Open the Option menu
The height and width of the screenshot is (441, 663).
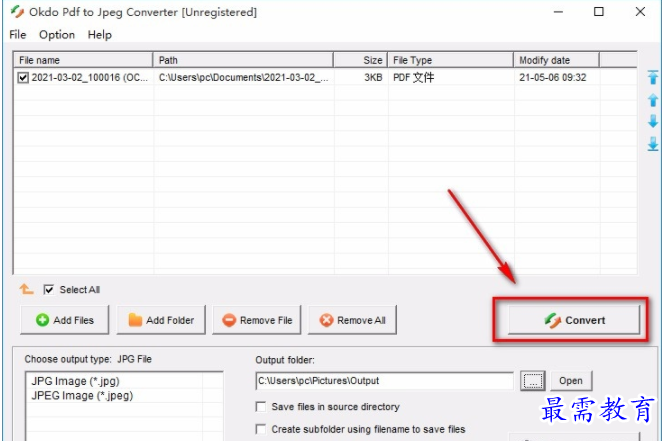tap(57, 35)
